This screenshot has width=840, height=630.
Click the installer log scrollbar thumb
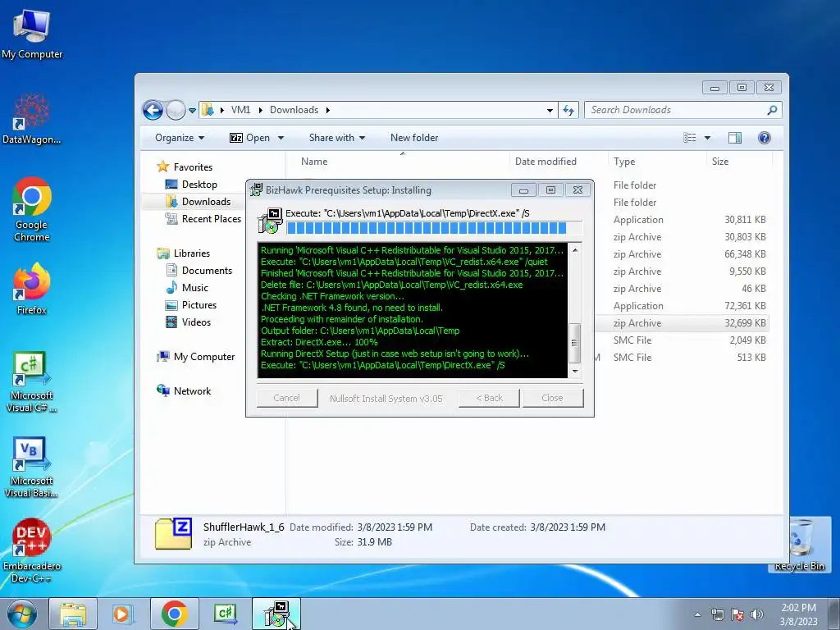pos(575,343)
